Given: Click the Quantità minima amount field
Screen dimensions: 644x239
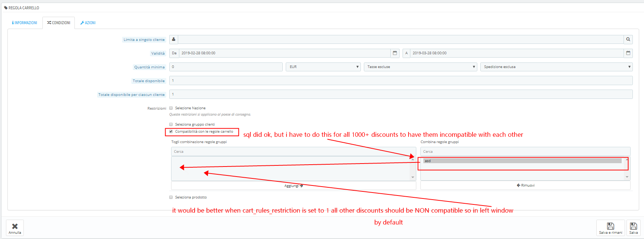Looking at the screenshot, I should click(x=226, y=67).
